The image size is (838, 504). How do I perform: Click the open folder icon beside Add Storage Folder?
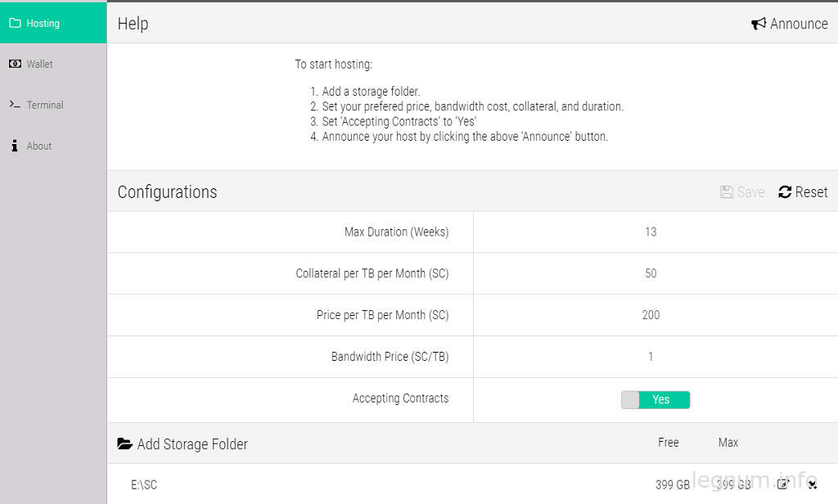click(x=124, y=443)
